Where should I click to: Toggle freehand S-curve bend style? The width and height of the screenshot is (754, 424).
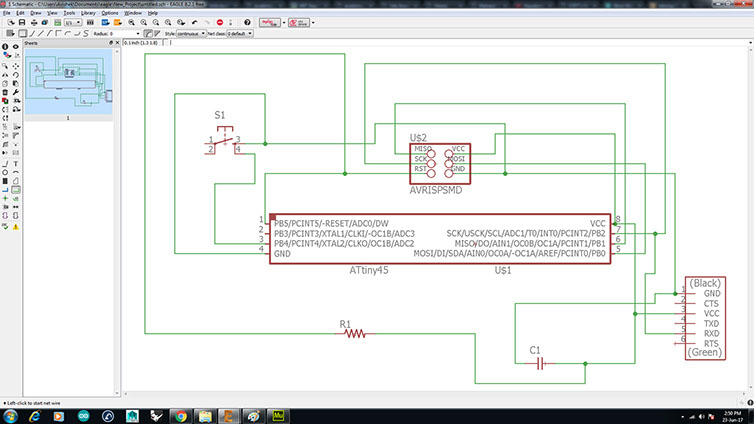86,34
